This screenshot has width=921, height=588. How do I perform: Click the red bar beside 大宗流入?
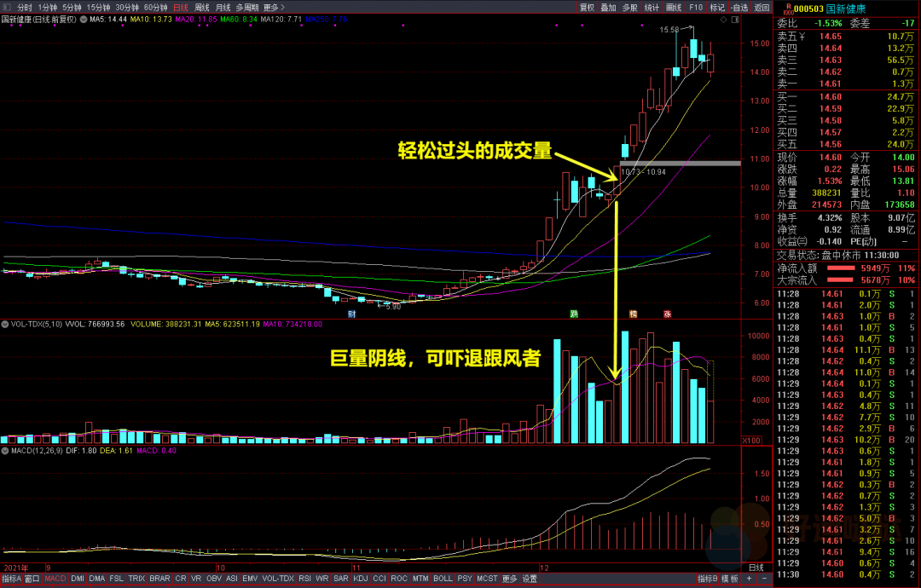pyautogui.click(x=841, y=280)
